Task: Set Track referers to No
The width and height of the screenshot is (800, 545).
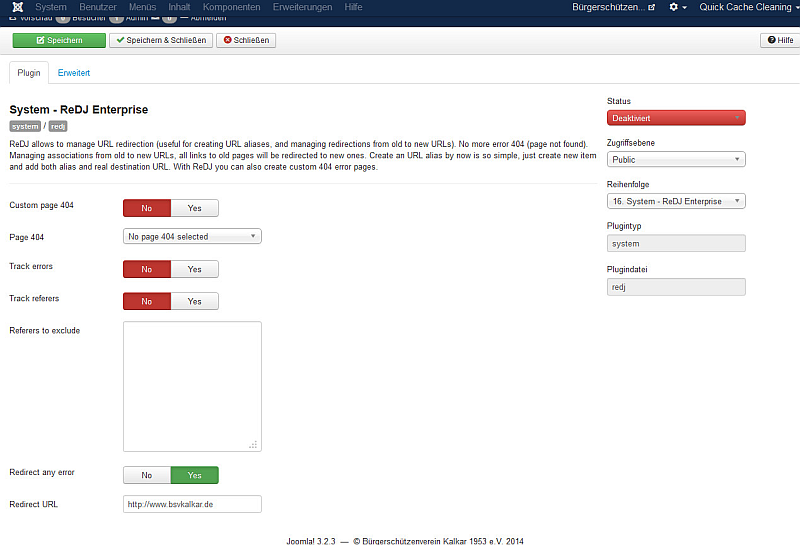Action: point(147,302)
